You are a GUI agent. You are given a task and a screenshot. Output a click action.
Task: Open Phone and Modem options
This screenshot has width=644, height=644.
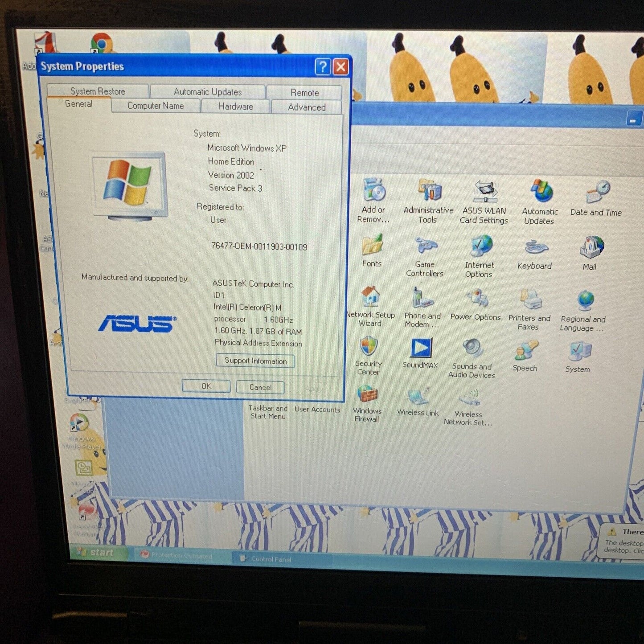pos(420,298)
